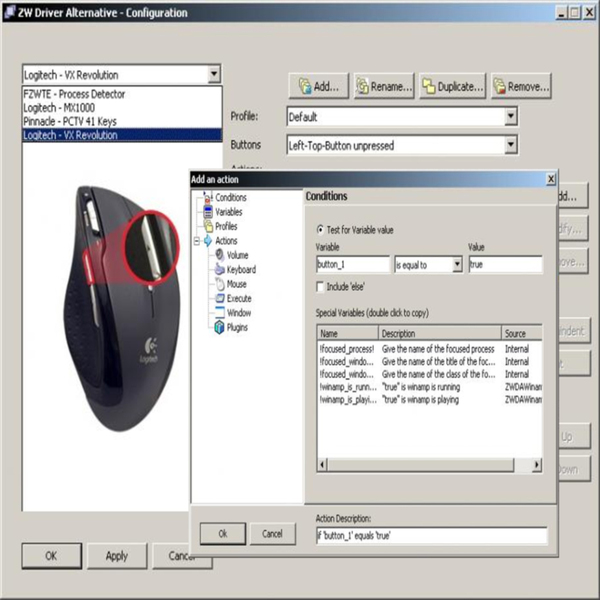The image size is (600, 600).
Task: Choose Pinnacle - PCTV 41 Keys device
Action: [x=71, y=121]
